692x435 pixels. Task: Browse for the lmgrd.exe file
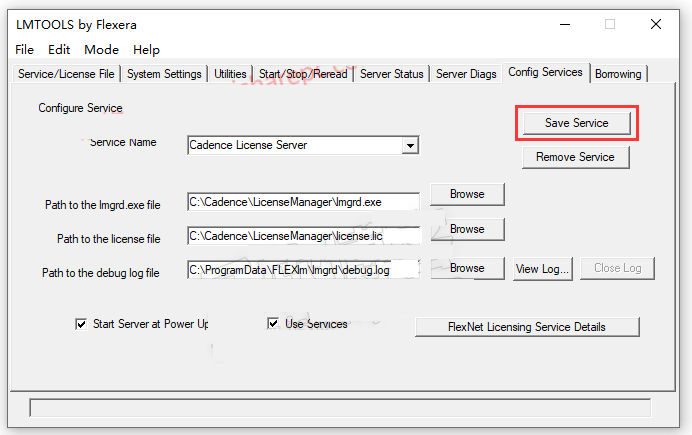click(x=467, y=194)
